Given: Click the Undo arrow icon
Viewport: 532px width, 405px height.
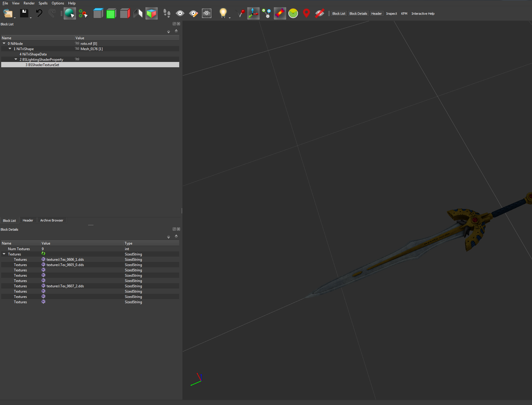Looking at the screenshot, I should click(x=39, y=13).
